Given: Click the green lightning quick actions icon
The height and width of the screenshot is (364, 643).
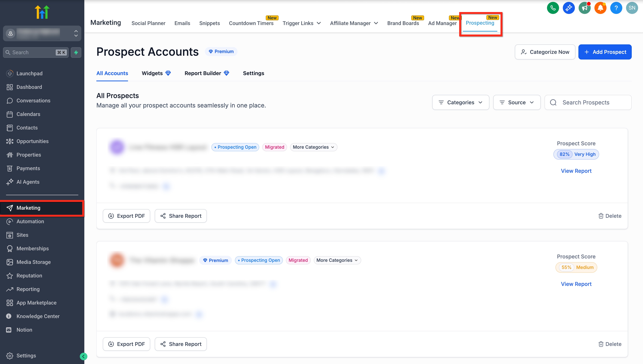Looking at the screenshot, I should pyautogui.click(x=76, y=53).
